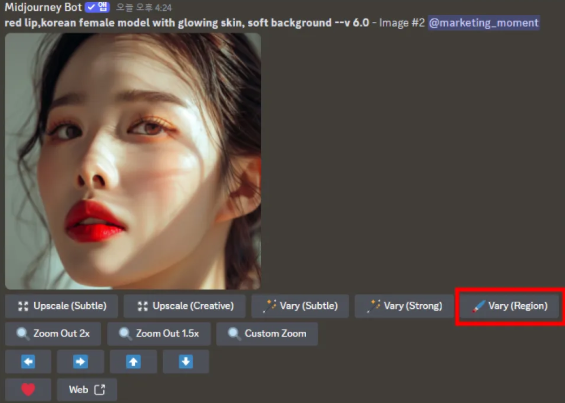Click the red lip prompt text
The width and height of the screenshot is (565, 403).
click(x=187, y=23)
